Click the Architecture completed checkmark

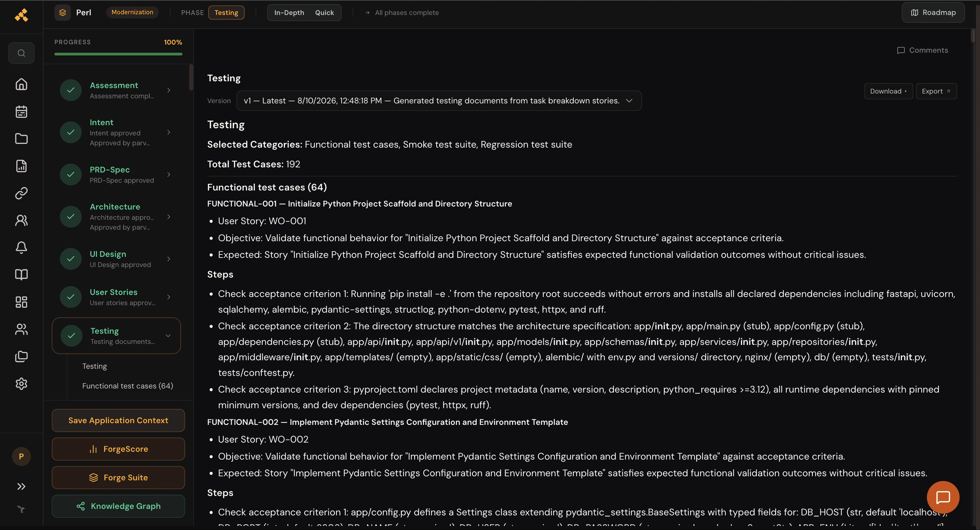71,217
